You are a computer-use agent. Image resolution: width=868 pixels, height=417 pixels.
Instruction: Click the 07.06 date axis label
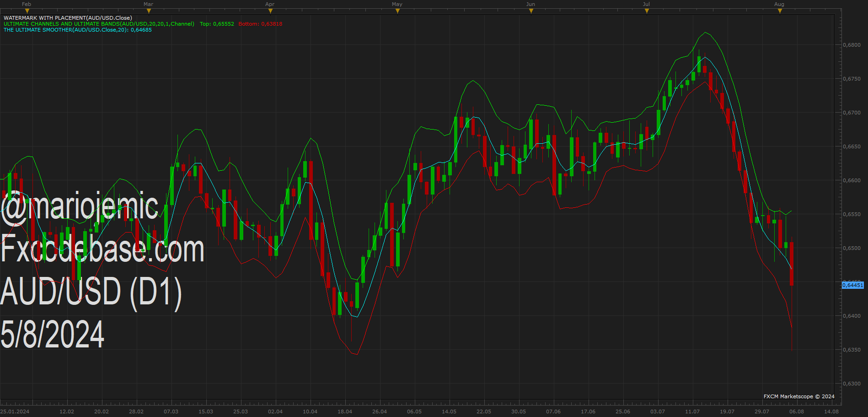(x=553, y=412)
